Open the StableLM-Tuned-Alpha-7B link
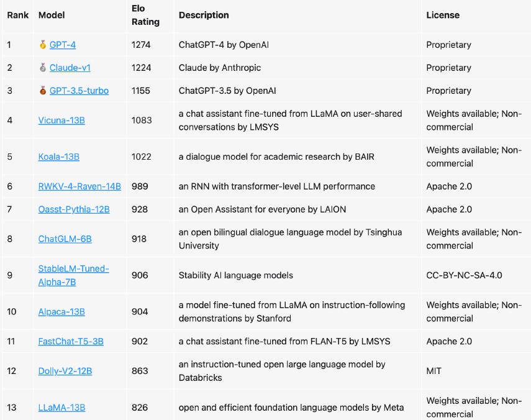 click(x=73, y=275)
